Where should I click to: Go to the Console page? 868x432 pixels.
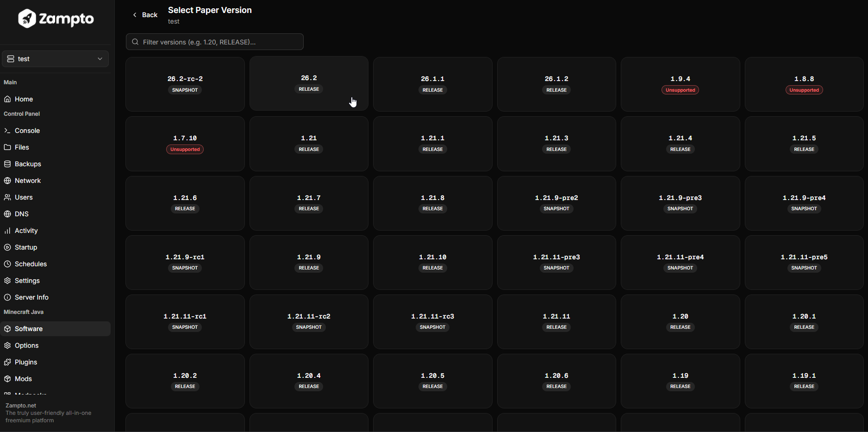(55, 131)
